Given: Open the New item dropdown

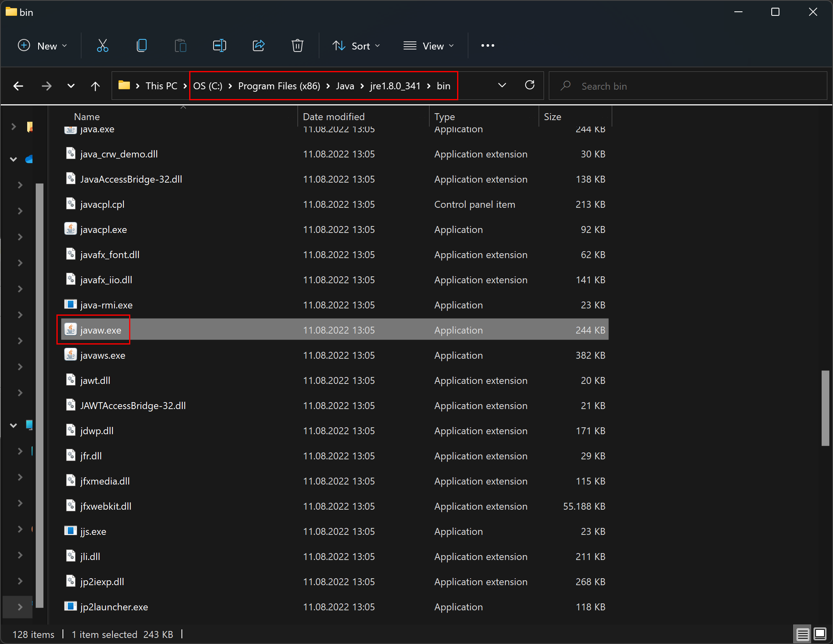Looking at the screenshot, I should point(42,46).
